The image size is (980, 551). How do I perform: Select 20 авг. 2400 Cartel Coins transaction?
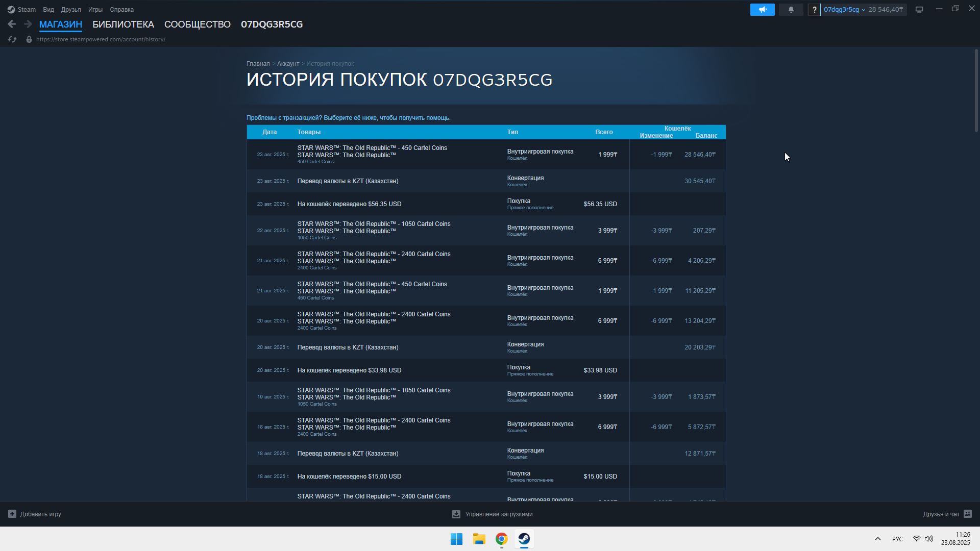point(486,321)
